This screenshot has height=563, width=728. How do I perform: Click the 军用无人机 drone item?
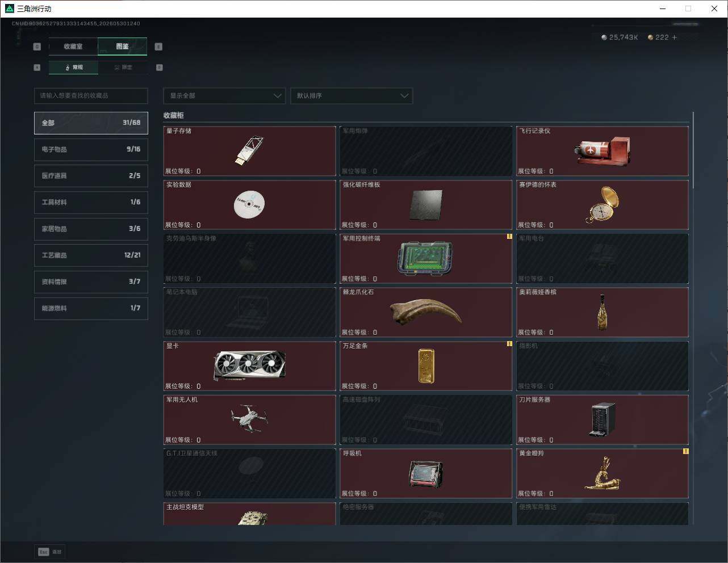tap(250, 420)
